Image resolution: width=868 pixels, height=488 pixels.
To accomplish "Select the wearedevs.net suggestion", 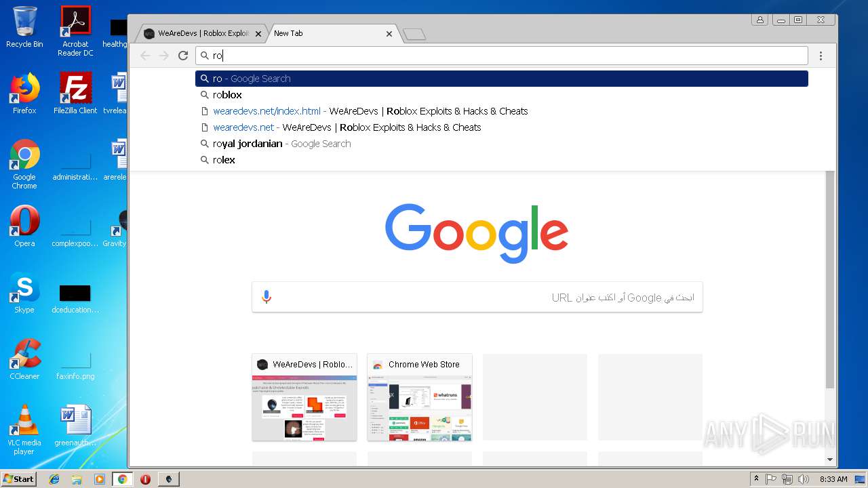I will click(502, 127).
